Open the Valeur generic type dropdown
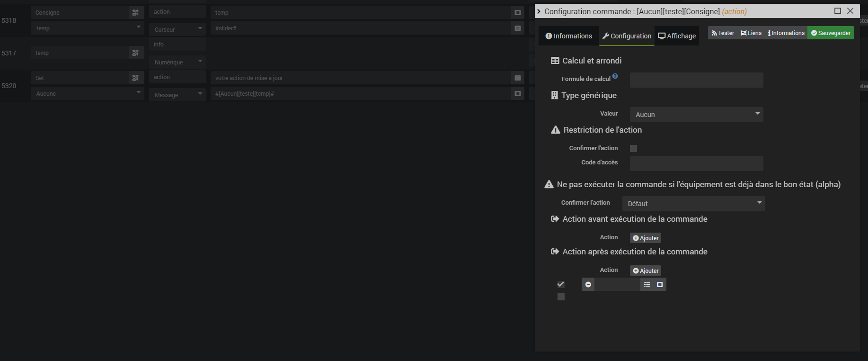 click(696, 115)
